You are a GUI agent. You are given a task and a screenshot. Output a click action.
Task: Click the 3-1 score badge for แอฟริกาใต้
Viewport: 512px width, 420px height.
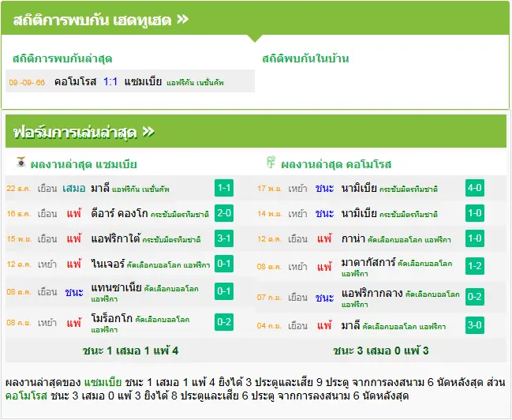click(224, 238)
